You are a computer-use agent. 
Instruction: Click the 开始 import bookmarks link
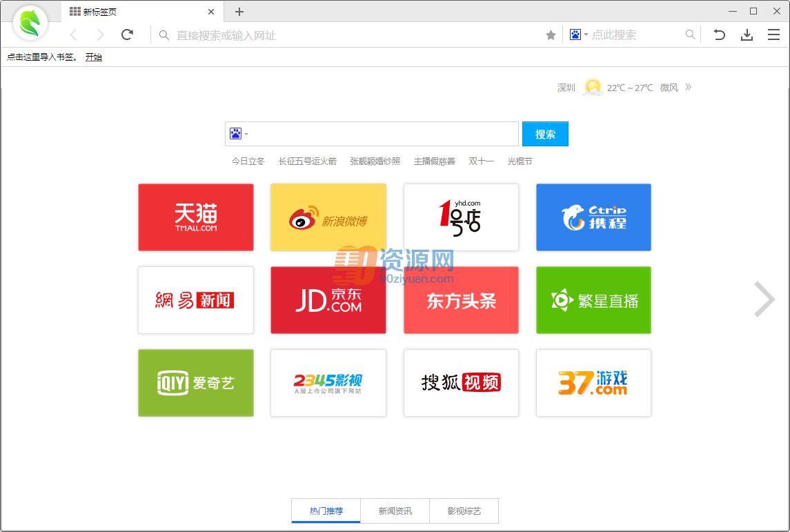[x=94, y=57]
